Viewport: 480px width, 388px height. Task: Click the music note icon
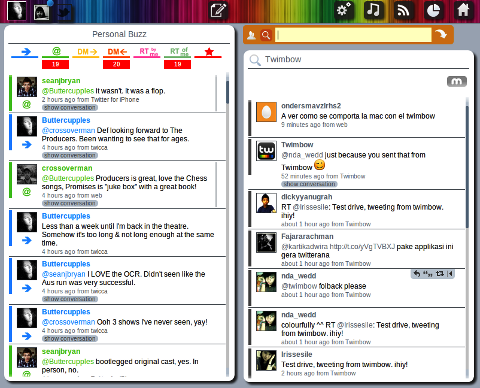point(374,10)
